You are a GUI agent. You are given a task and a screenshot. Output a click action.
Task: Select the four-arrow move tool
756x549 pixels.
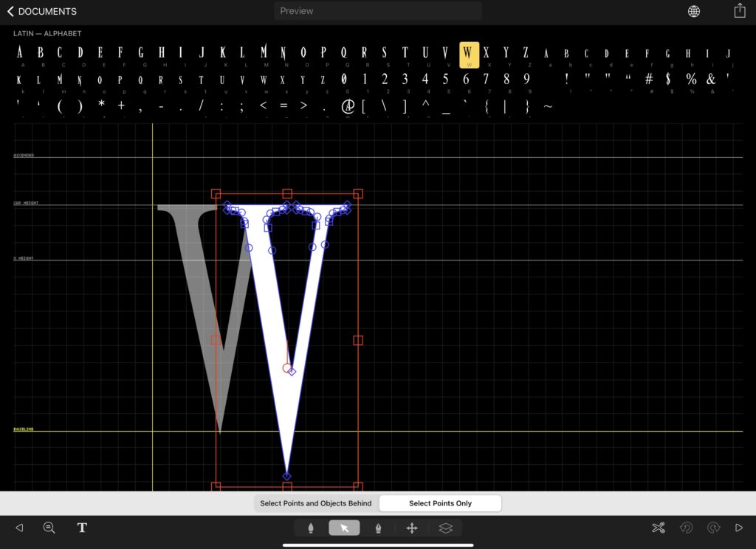click(412, 528)
